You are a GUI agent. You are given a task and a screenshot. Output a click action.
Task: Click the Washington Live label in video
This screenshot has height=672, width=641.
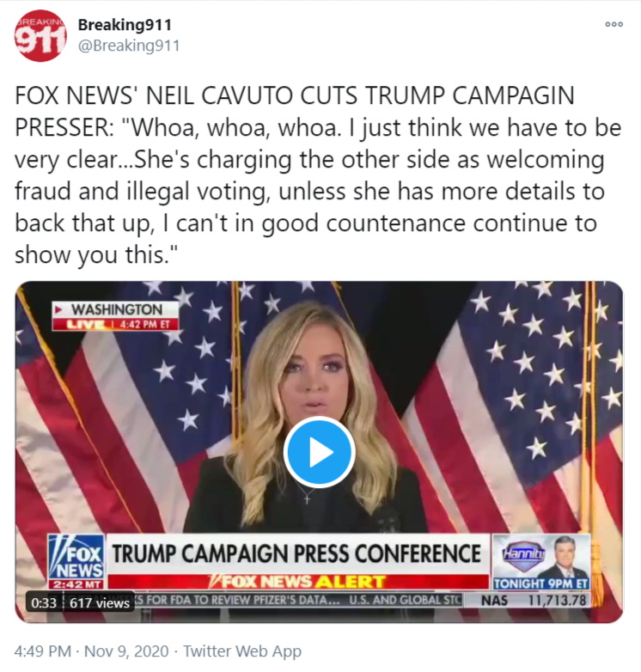tap(115, 316)
